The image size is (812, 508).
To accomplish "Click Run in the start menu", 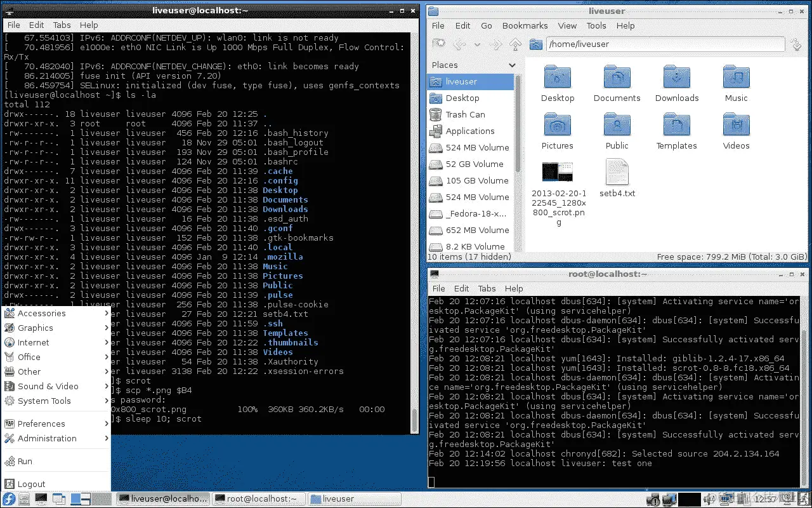I will [55, 461].
